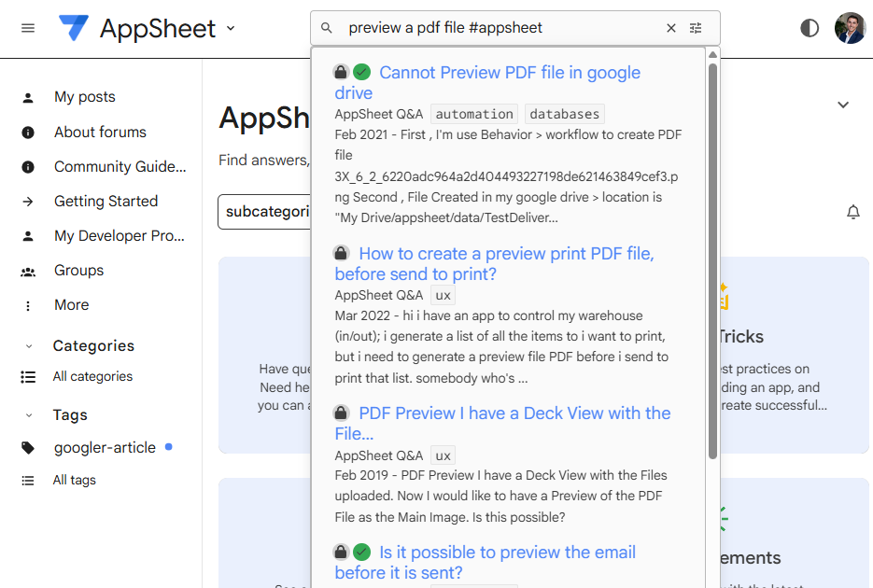Viewport: 873px width, 588px height.
Task: Expand the collapse chevron beside page heading
Action: [x=843, y=105]
